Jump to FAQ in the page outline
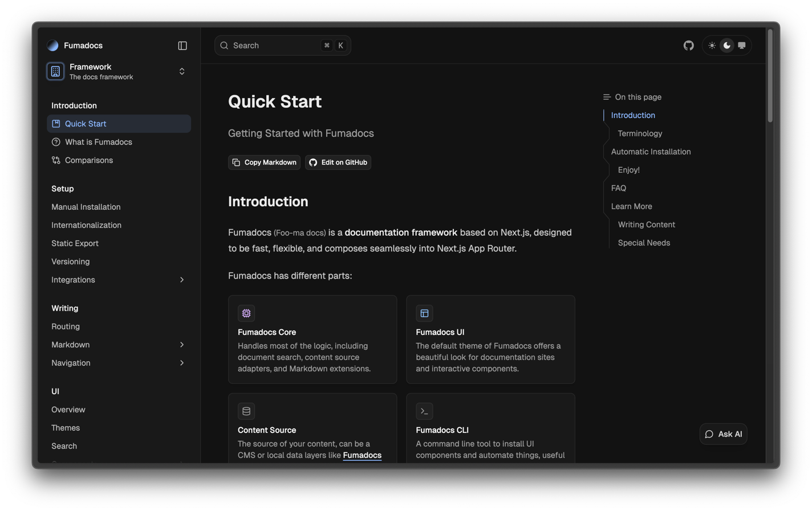812x511 pixels. (618, 188)
